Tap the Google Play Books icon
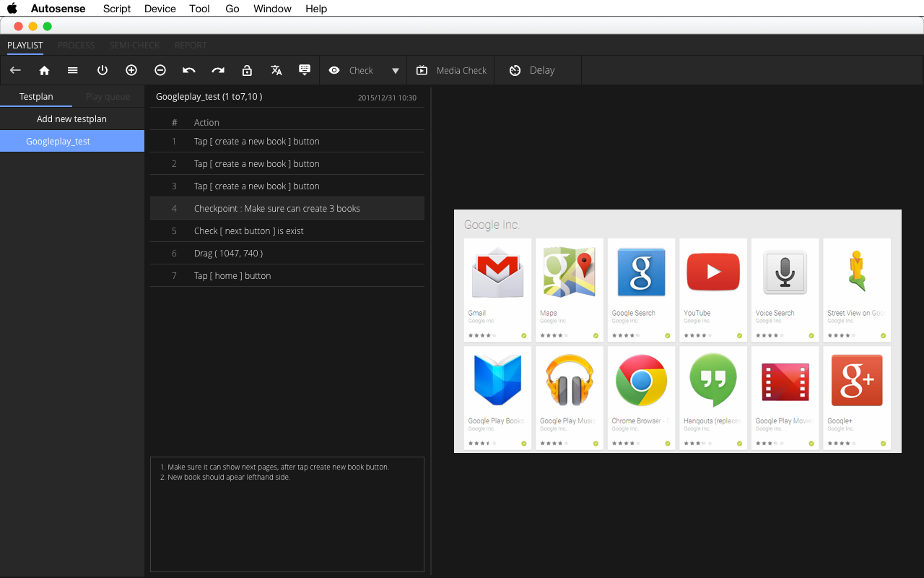The image size is (924, 578). click(497, 380)
